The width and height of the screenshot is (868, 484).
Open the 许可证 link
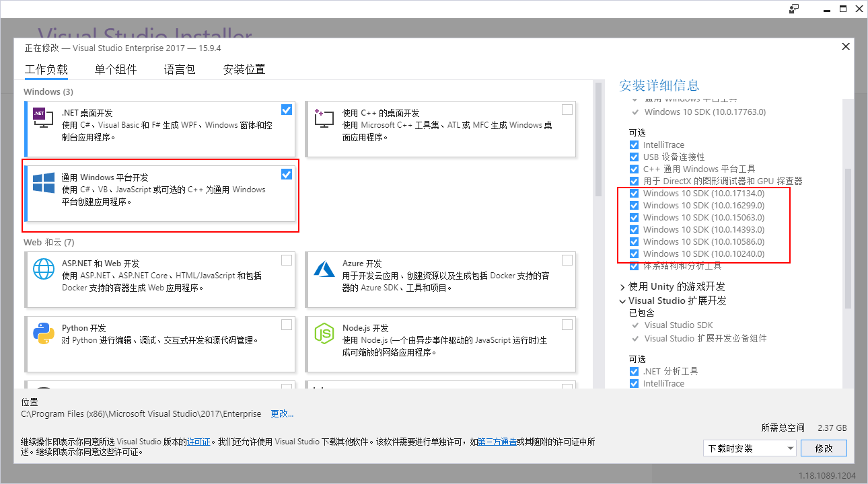(x=198, y=442)
